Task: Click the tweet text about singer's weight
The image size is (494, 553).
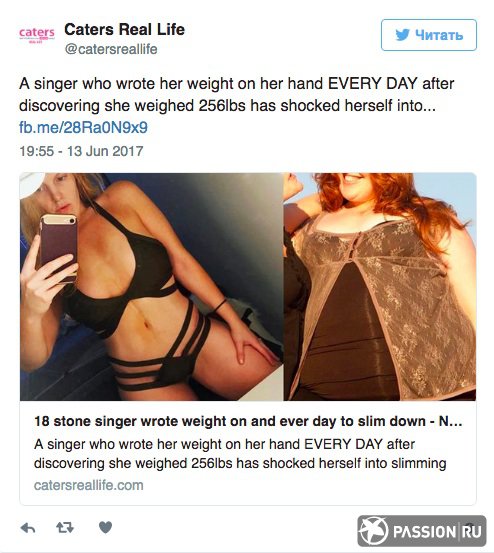Action: point(236,95)
